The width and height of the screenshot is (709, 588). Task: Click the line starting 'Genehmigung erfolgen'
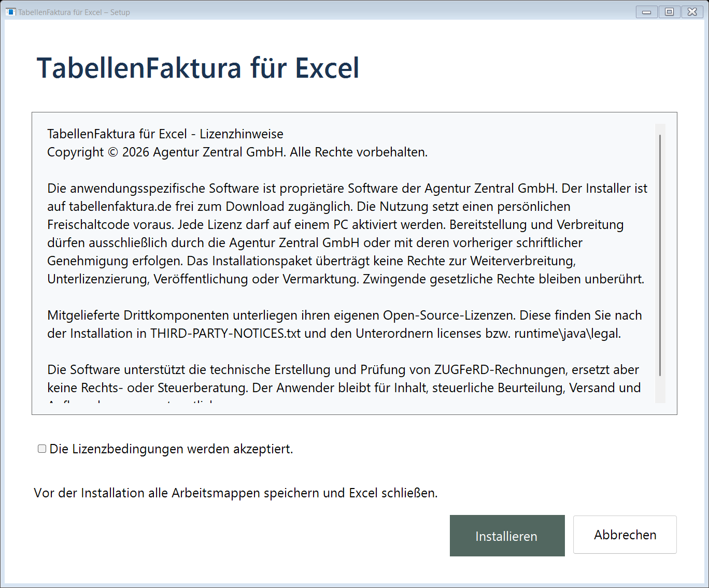311,261
